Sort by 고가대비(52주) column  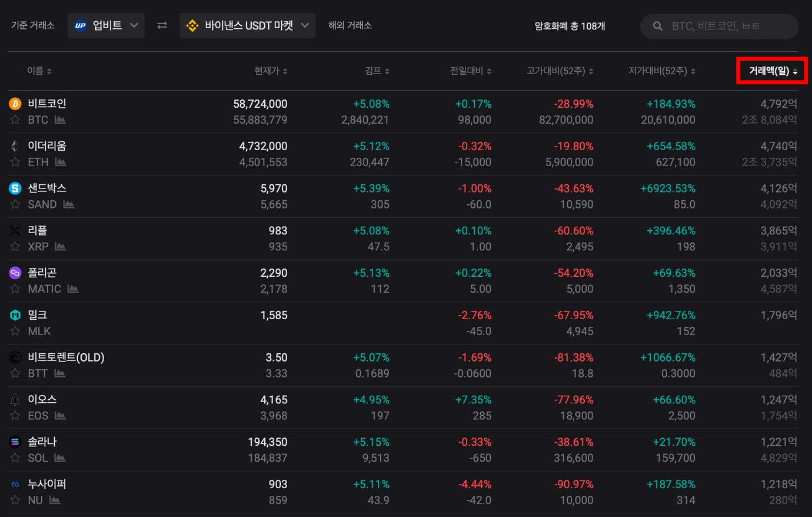click(560, 71)
